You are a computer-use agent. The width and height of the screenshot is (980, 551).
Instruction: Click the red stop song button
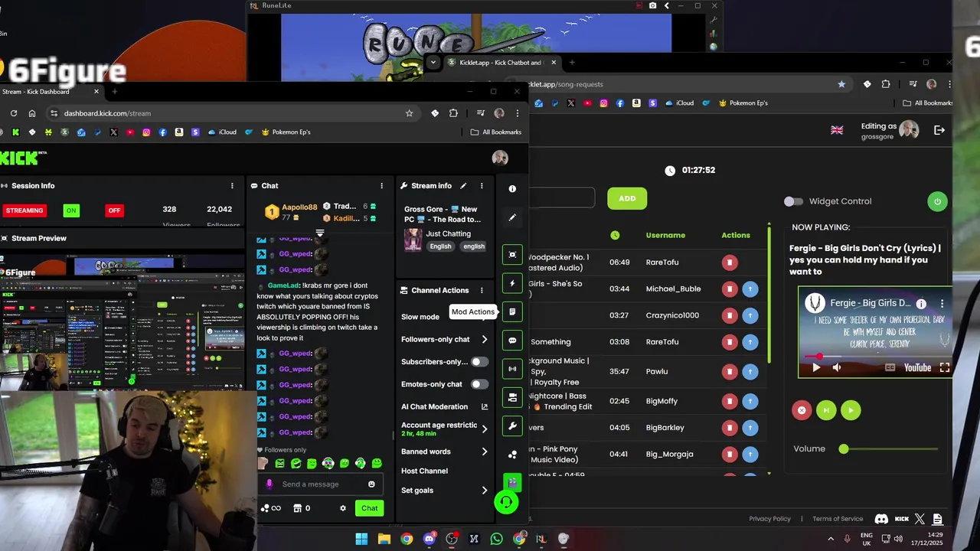coord(802,410)
